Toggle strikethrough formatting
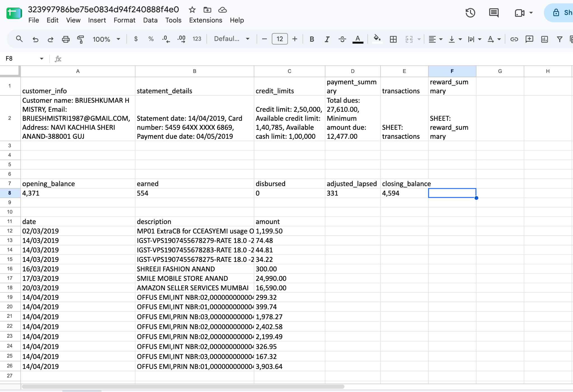The image size is (573, 392). (342, 39)
